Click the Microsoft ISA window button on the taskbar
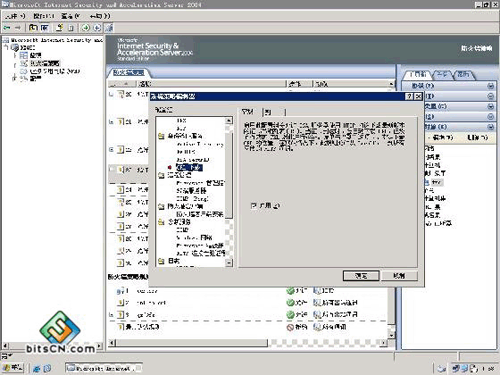 pyautogui.click(x=104, y=368)
